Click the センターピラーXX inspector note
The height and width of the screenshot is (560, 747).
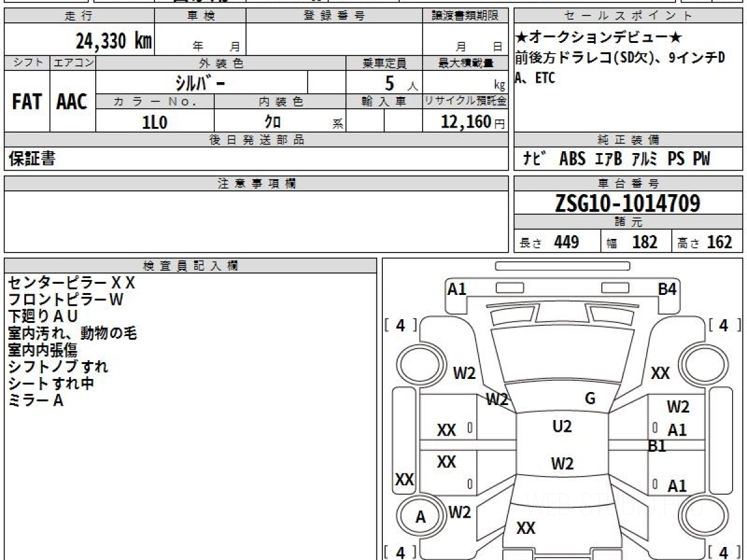(71, 283)
